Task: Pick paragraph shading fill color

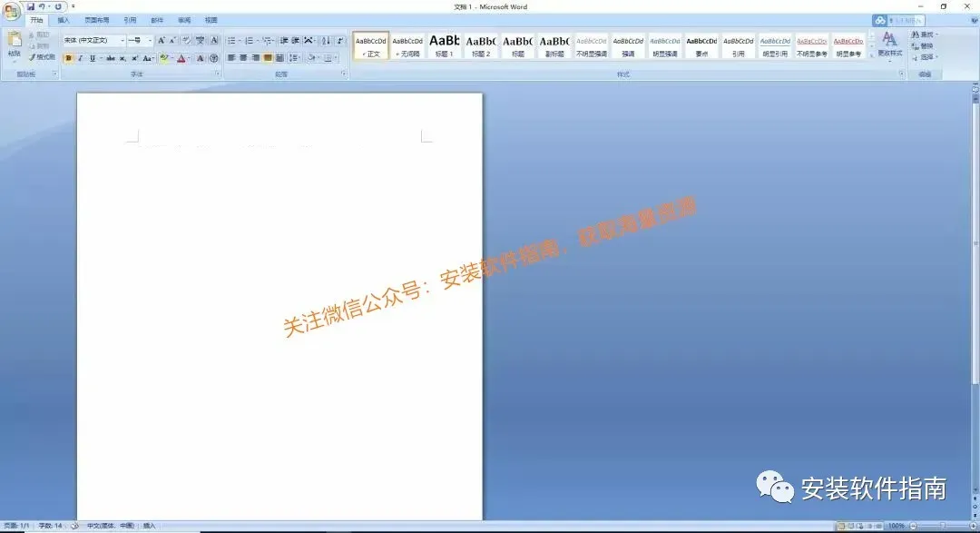Action: pos(311,58)
